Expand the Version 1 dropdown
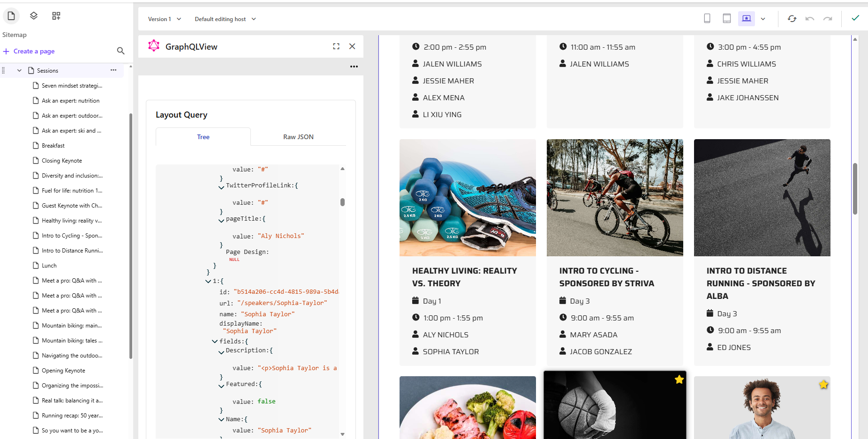This screenshot has height=439, width=868. point(164,19)
